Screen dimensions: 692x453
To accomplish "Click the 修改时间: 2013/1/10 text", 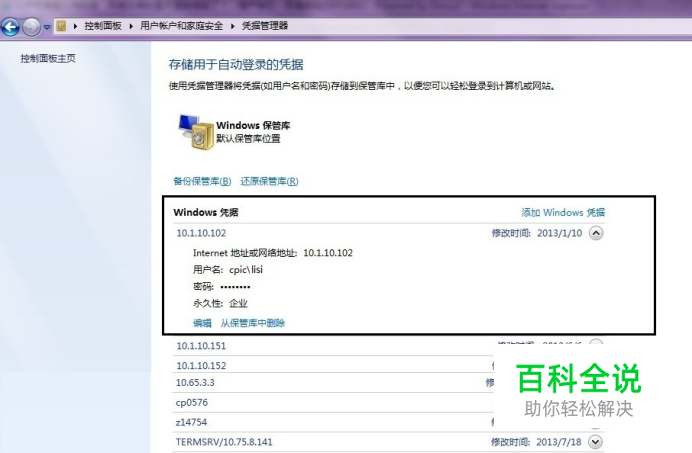I will 537,233.
